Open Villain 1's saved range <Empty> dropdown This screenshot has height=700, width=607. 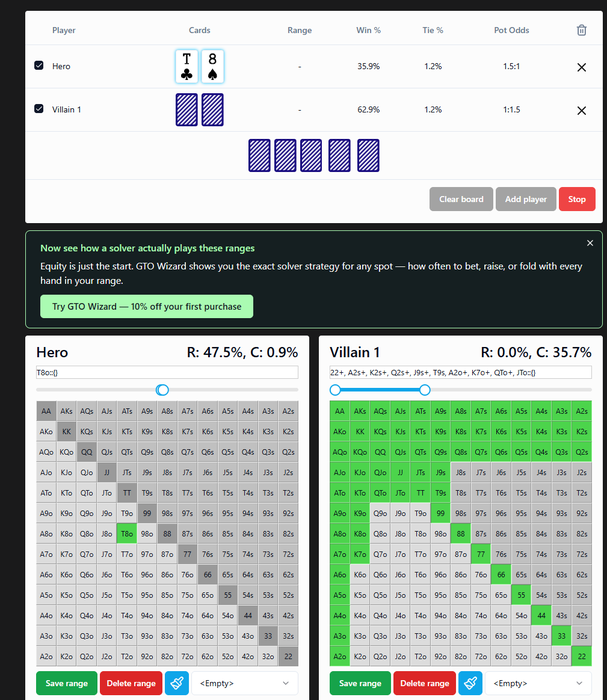click(538, 683)
